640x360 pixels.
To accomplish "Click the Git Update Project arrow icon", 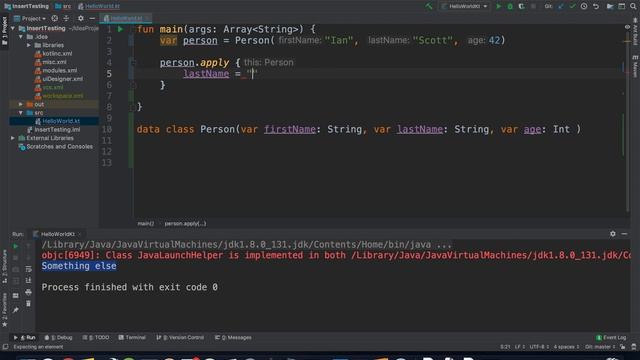I will point(560,6).
